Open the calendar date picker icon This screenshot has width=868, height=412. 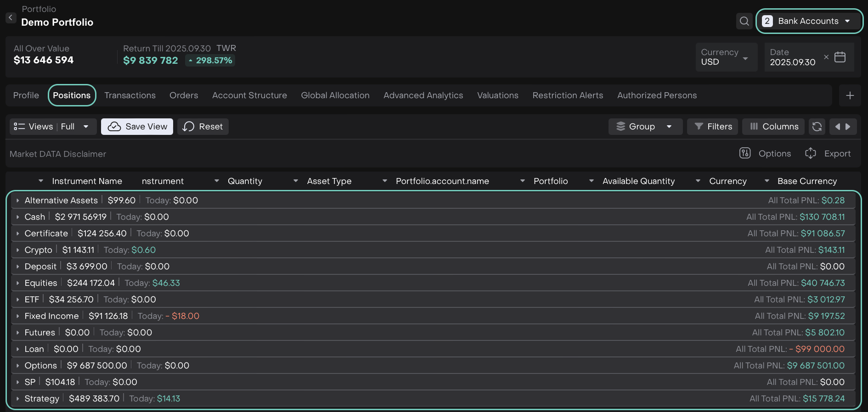[840, 57]
